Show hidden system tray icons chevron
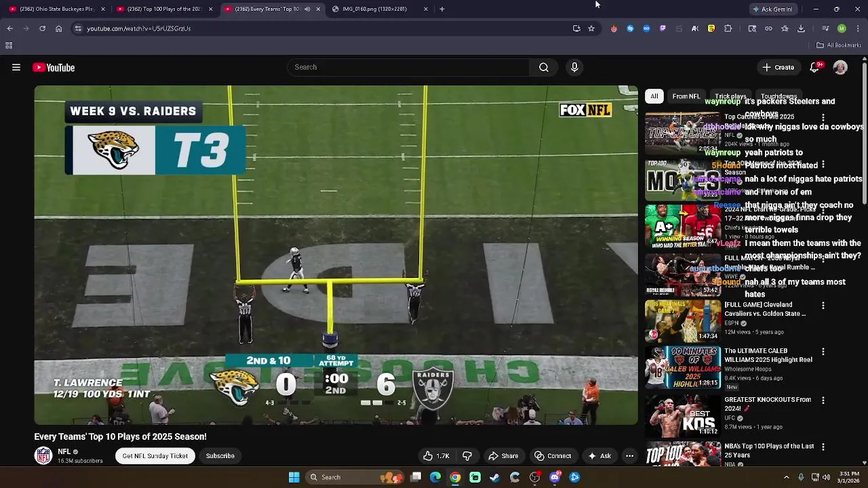868x488 pixels. tap(787, 477)
